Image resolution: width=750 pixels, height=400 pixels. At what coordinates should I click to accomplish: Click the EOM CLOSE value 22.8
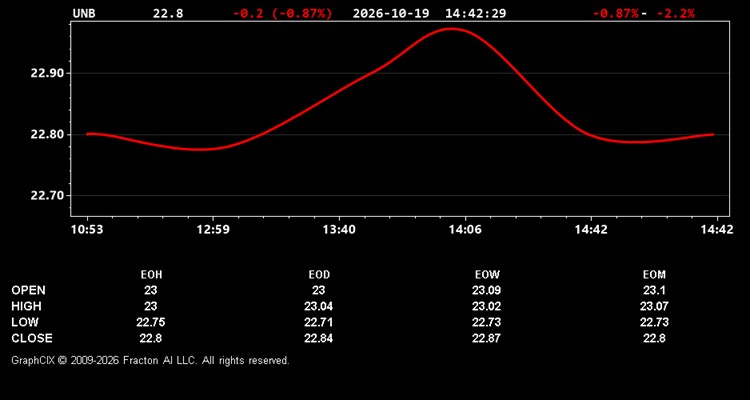[654, 338]
